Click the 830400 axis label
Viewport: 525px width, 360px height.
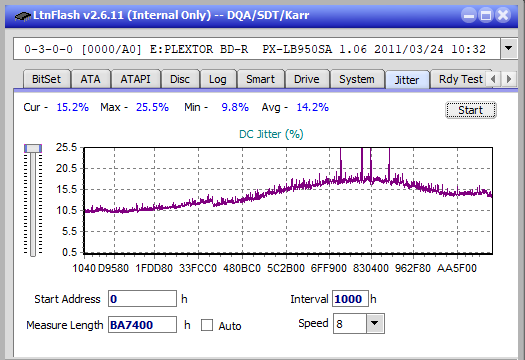[x=371, y=268]
